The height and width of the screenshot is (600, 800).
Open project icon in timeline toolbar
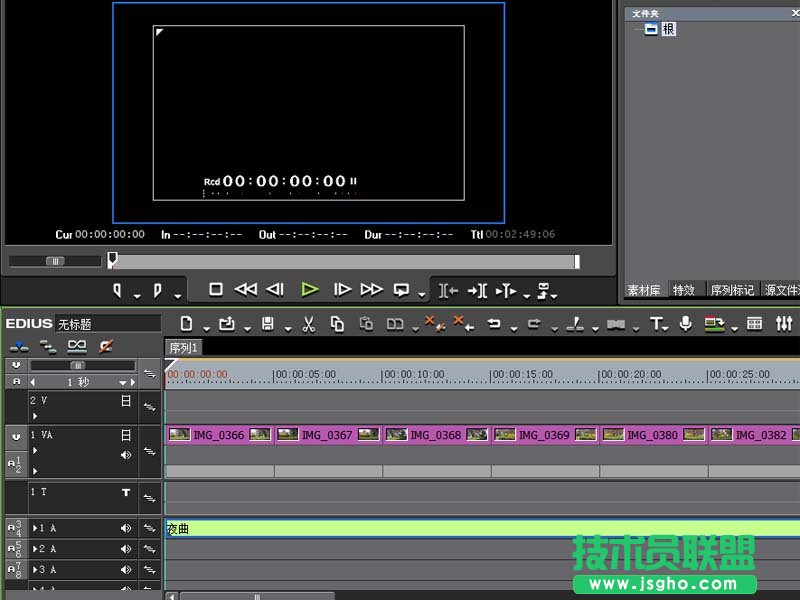(x=227, y=324)
